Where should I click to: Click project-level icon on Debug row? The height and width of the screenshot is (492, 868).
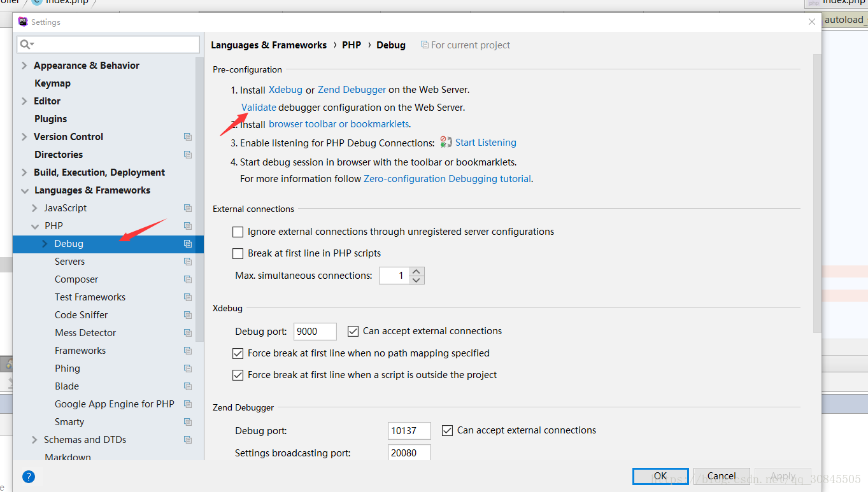click(188, 244)
